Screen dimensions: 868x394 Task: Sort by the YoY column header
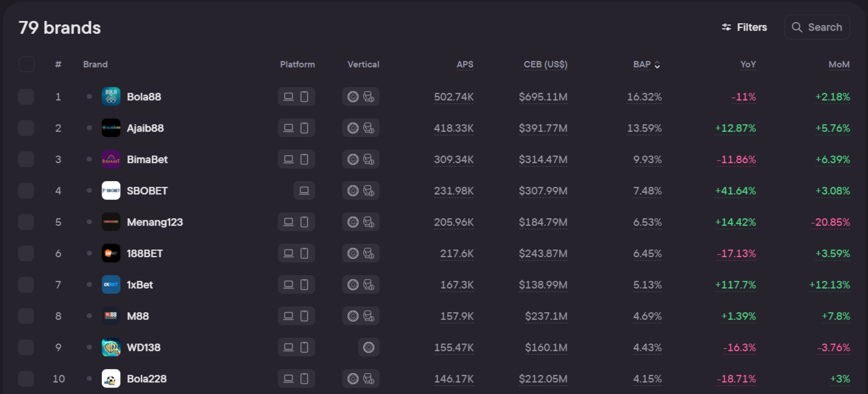[748, 64]
